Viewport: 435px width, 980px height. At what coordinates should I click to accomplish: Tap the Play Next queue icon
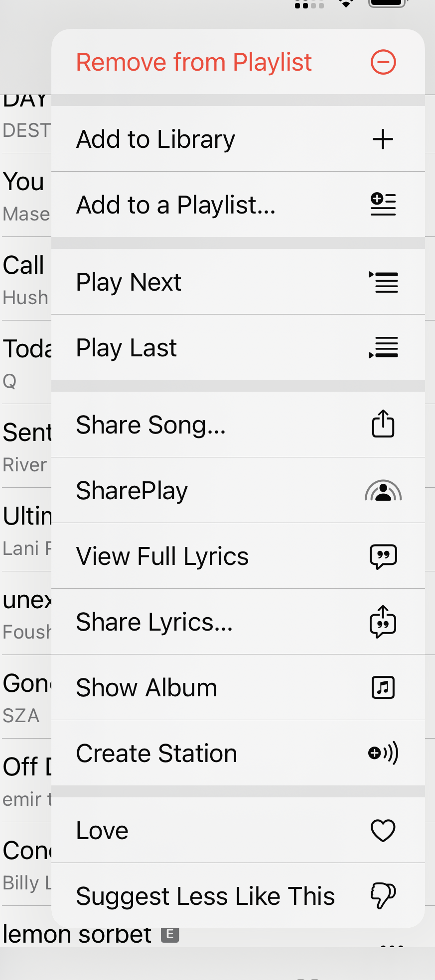tap(383, 282)
